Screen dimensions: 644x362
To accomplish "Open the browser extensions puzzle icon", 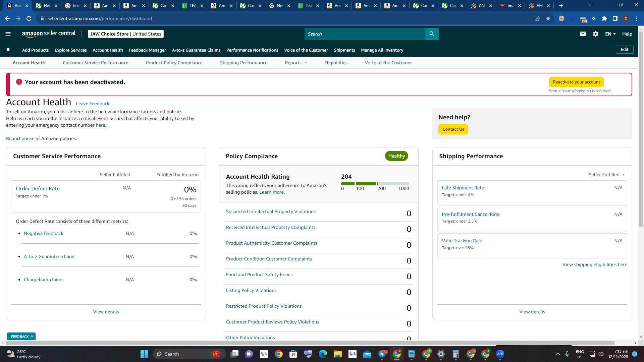I will (x=604, y=18).
